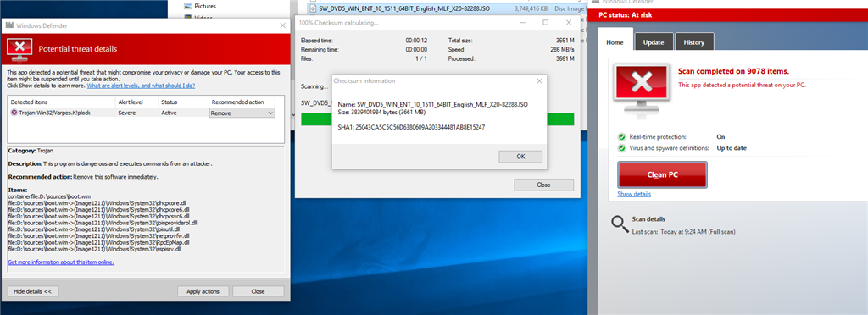
Task: Click Apply actions button
Action: pyautogui.click(x=203, y=291)
